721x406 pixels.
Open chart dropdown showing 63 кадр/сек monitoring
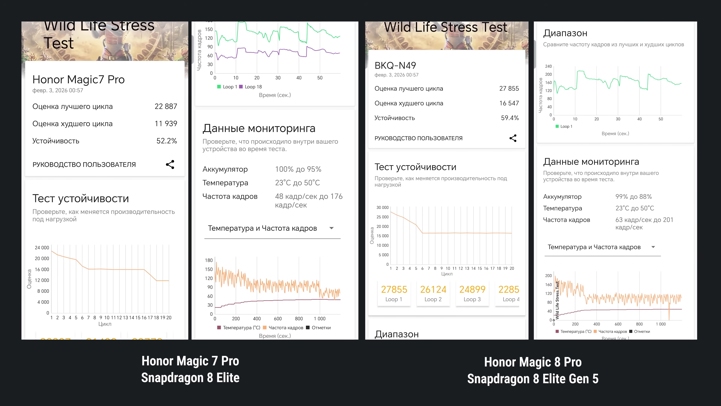[601, 247]
